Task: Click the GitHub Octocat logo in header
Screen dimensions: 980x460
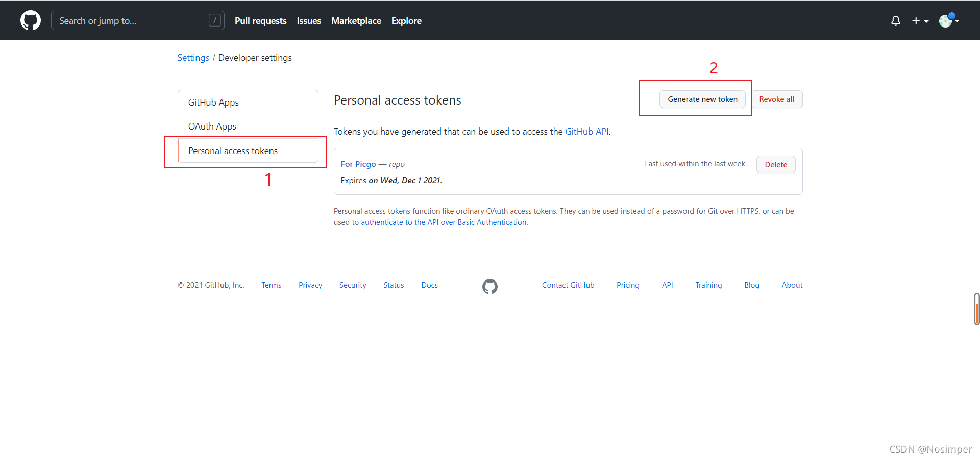Action: click(31, 20)
